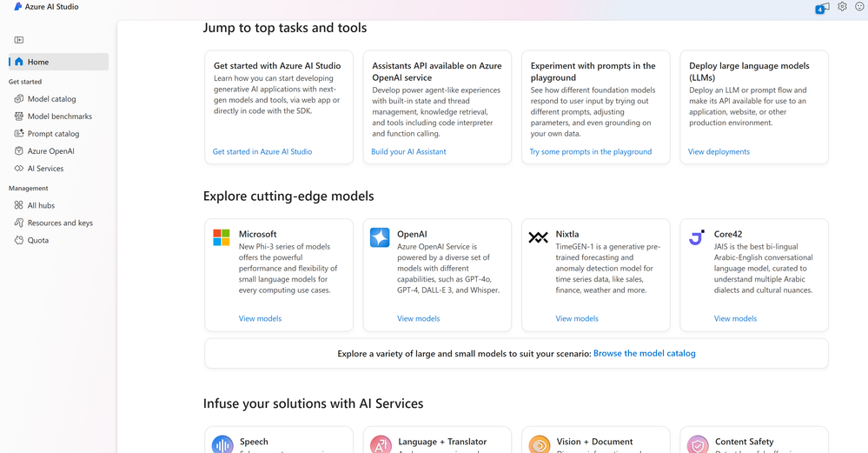
Task: Click View deployments link
Action: click(719, 151)
